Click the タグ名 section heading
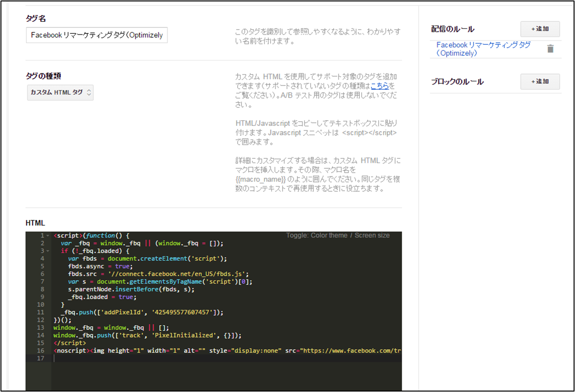The height and width of the screenshot is (392, 575). coord(36,19)
